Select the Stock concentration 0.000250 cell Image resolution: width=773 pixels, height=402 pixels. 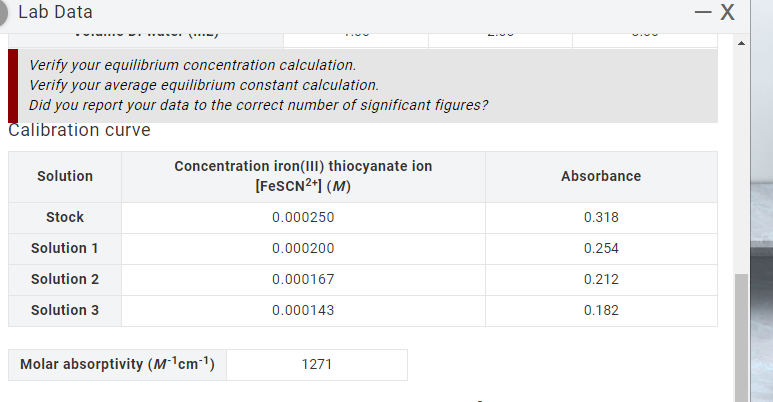coord(303,218)
